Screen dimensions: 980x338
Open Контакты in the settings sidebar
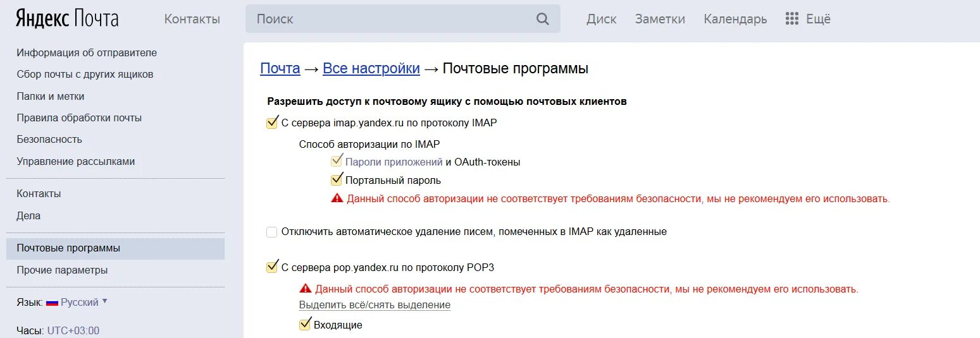coord(39,193)
